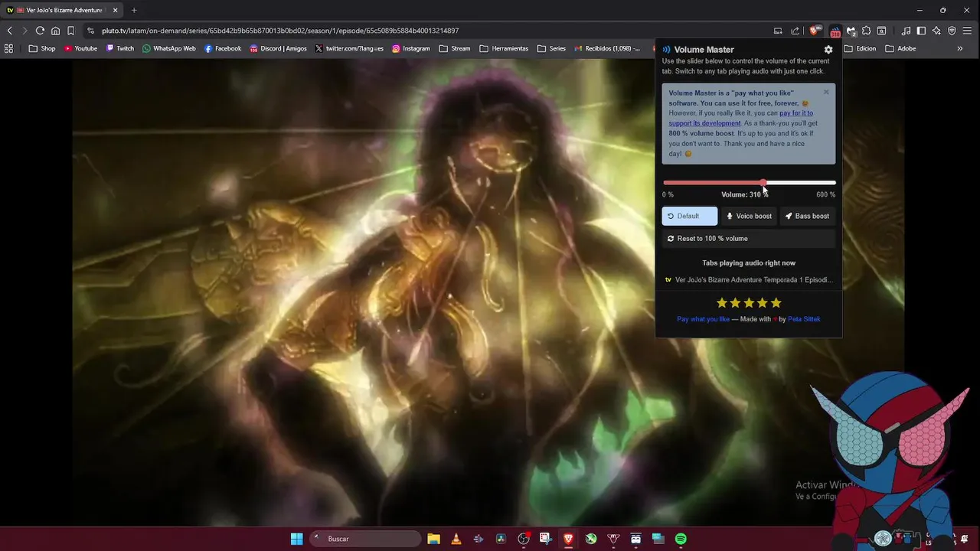Open the twitter.com bookmark
The width and height of the screenshot is (980, 551).
tap(349, 48)
